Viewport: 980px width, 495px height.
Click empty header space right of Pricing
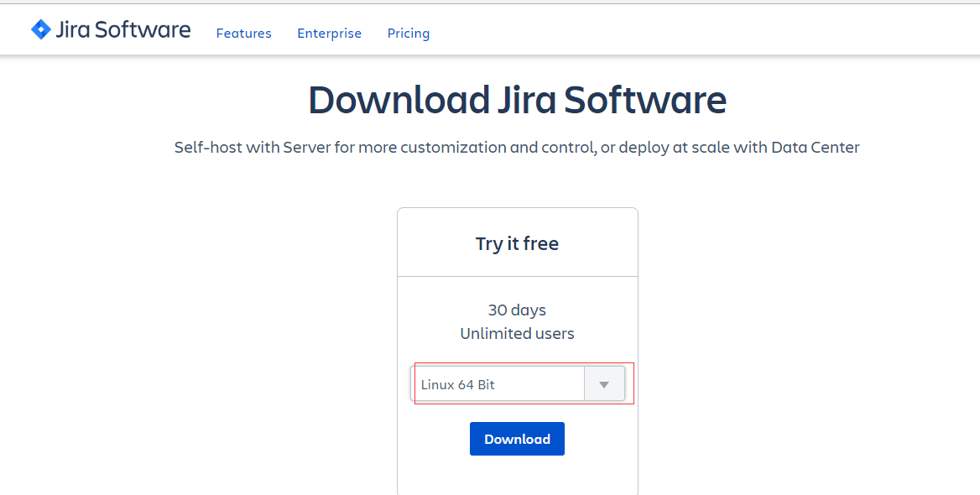687,31
